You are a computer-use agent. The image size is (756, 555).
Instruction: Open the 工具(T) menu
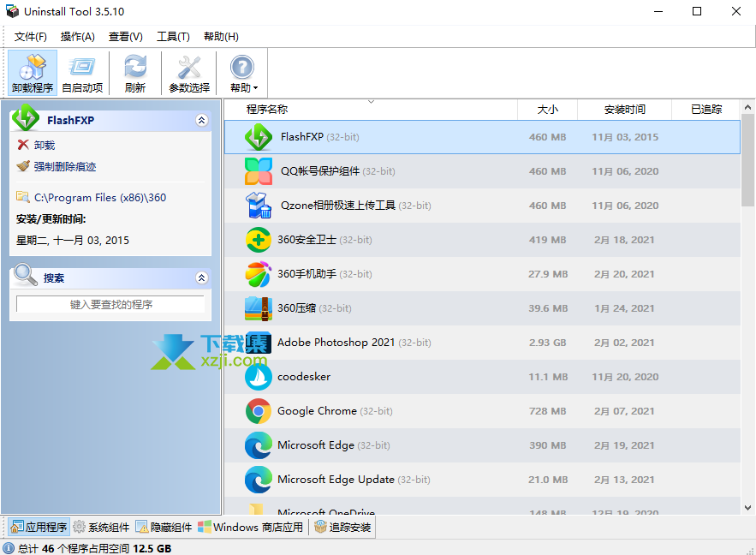click(x=173, y=37)
